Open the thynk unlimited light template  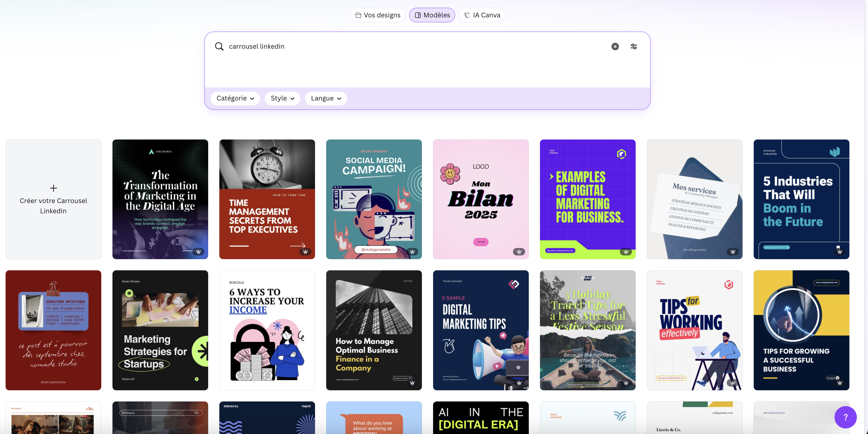587,418
